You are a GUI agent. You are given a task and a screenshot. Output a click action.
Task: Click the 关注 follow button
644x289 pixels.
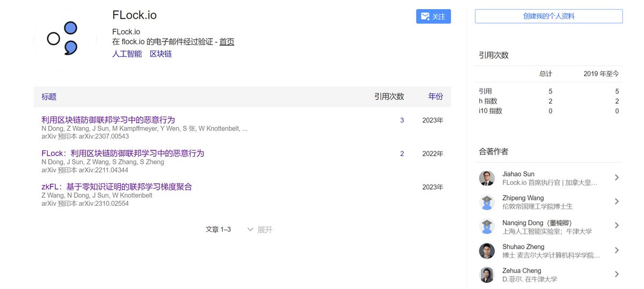[x=433, y=17]
